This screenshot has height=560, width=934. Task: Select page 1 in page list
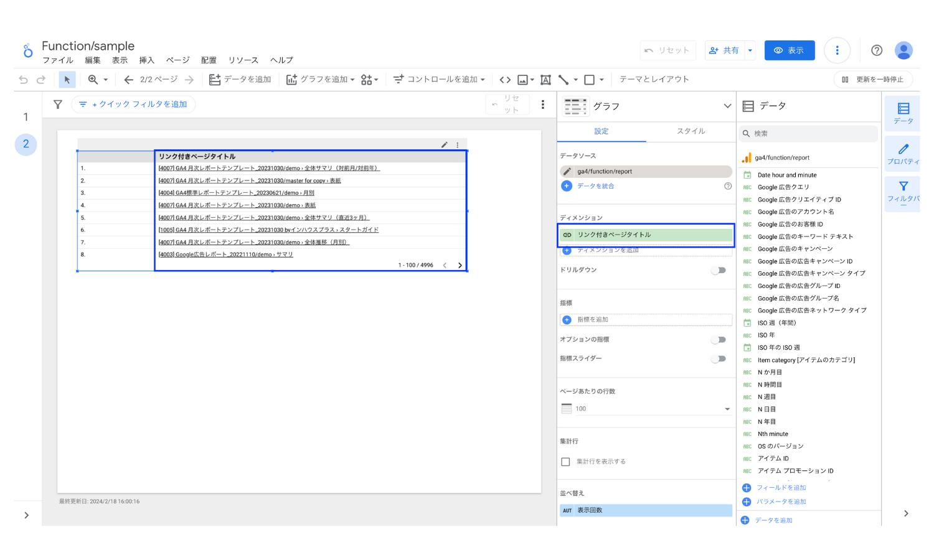[x=26, y=117]
